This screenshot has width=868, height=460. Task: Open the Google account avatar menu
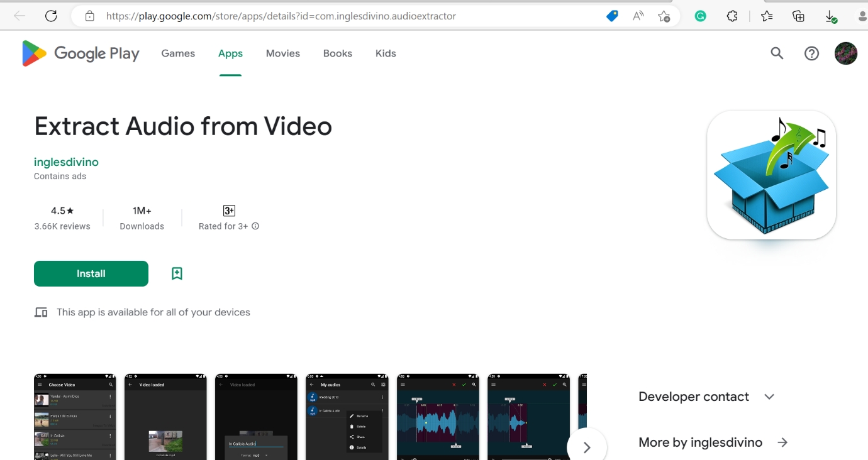pos(846,53)
